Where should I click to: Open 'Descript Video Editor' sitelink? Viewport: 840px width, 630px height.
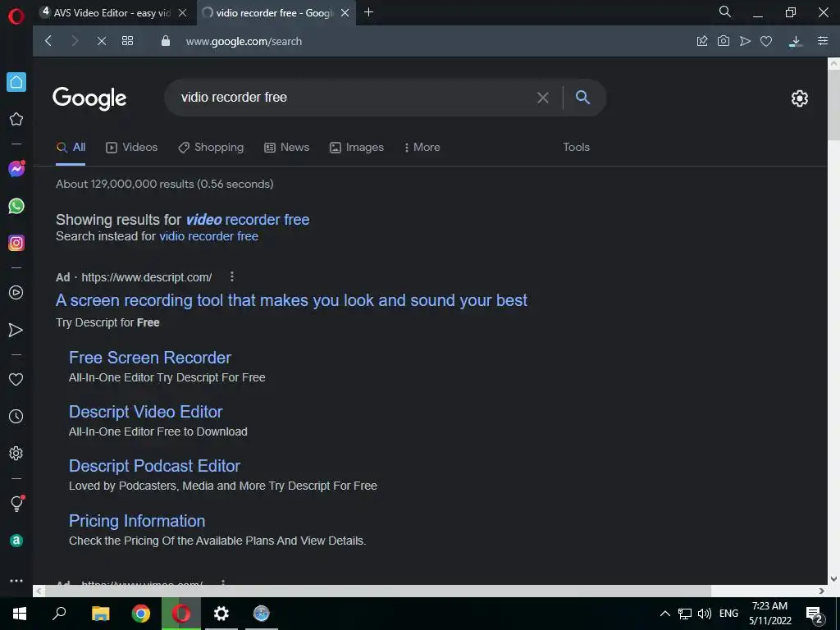pos(146,412)
